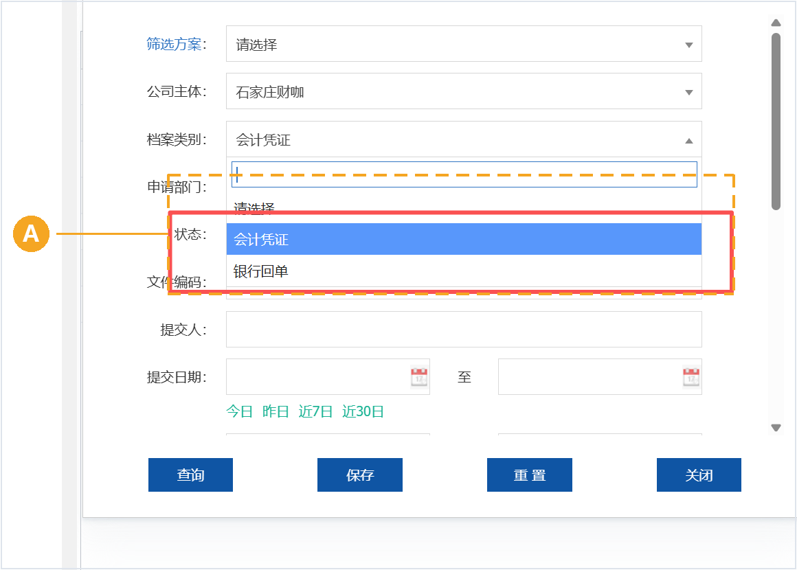
Task: Open calendar icon for end date
Action: coord(691,377)
